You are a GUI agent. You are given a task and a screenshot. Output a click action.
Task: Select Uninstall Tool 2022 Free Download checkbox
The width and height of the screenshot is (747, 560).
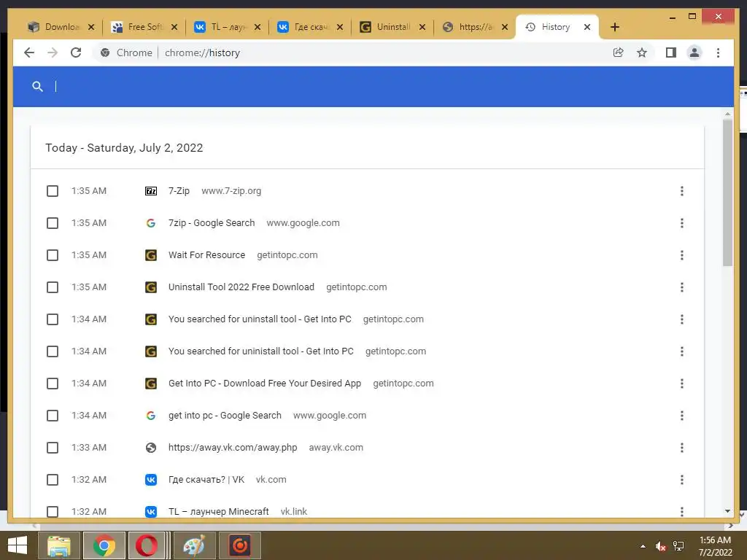click(x=53, y=287)
